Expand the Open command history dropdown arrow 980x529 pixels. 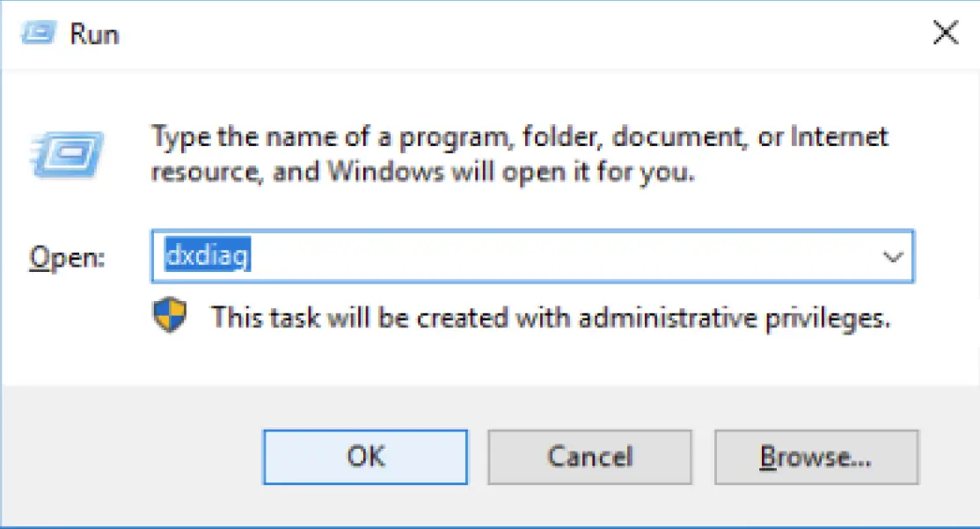point(893,257)
